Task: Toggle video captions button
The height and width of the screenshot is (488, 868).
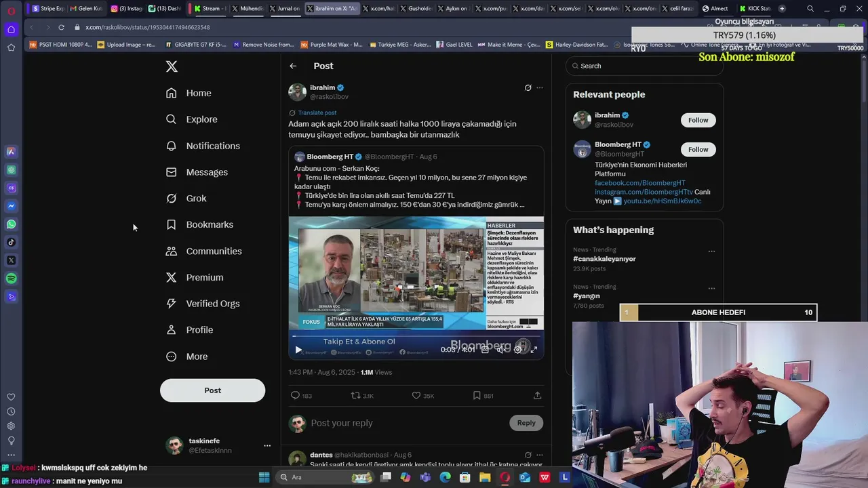Action: pos(485,350)
